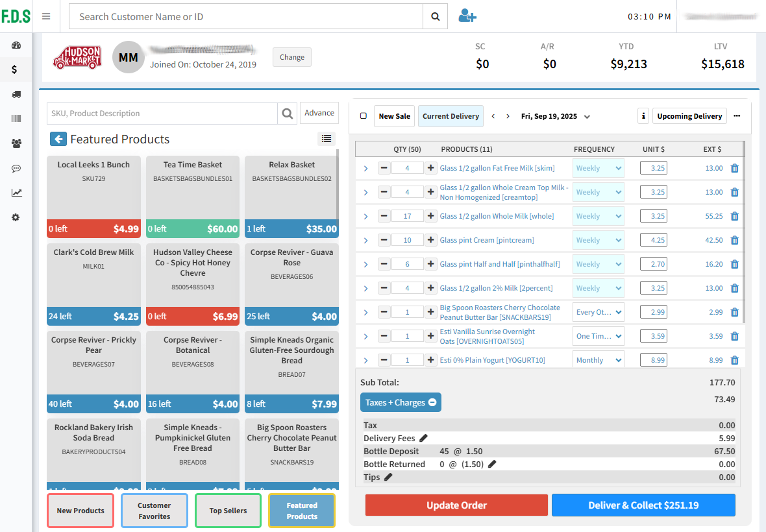Image resolution: width=766 pixels, height=532 pixels.
Task: Click the Deliver & Collect $251.19 button
Action: coord(643,505)
